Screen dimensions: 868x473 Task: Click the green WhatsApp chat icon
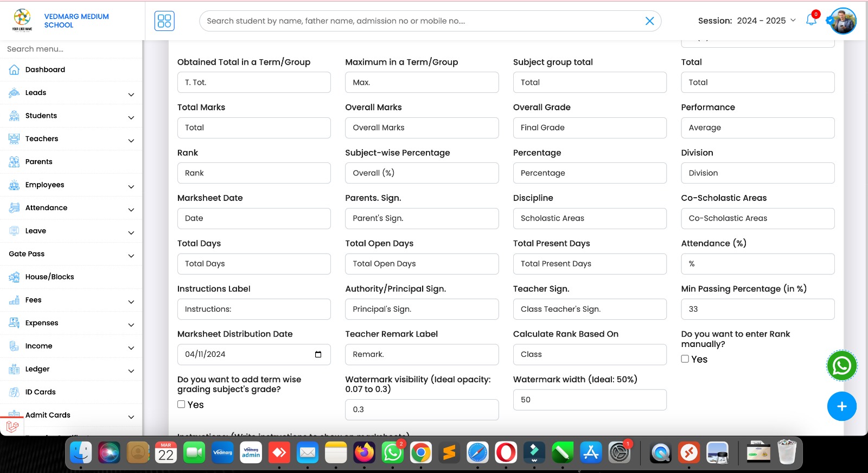tap(841, 365)
